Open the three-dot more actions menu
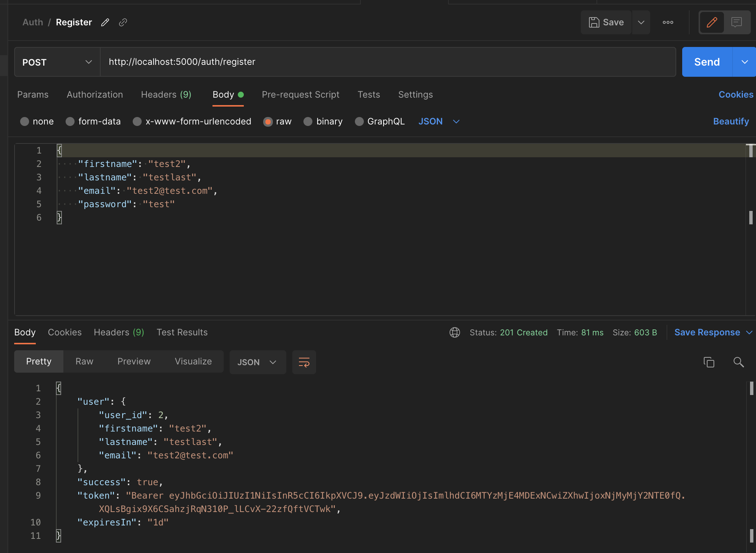This screenshot has height=553, width=756. 668,22
